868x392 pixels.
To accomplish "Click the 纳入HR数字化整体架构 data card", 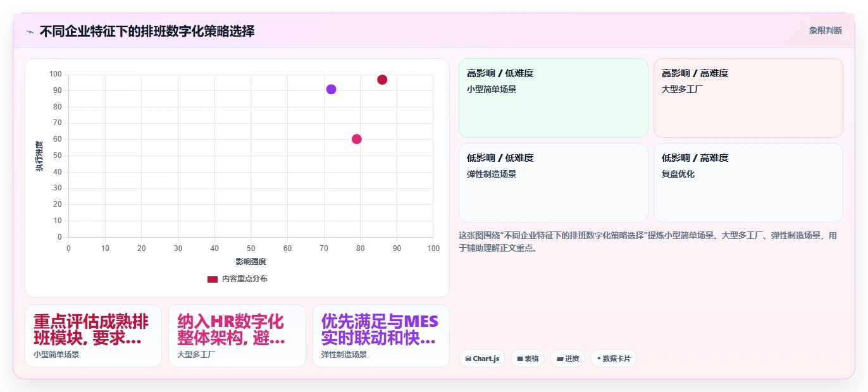I will coord(237,336).
